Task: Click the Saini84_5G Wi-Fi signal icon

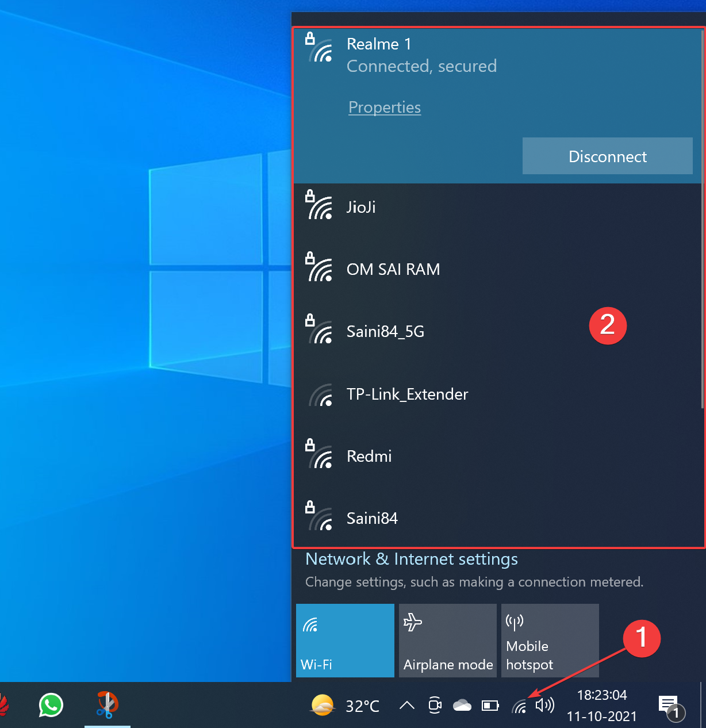Action: [x=319, y=329]
